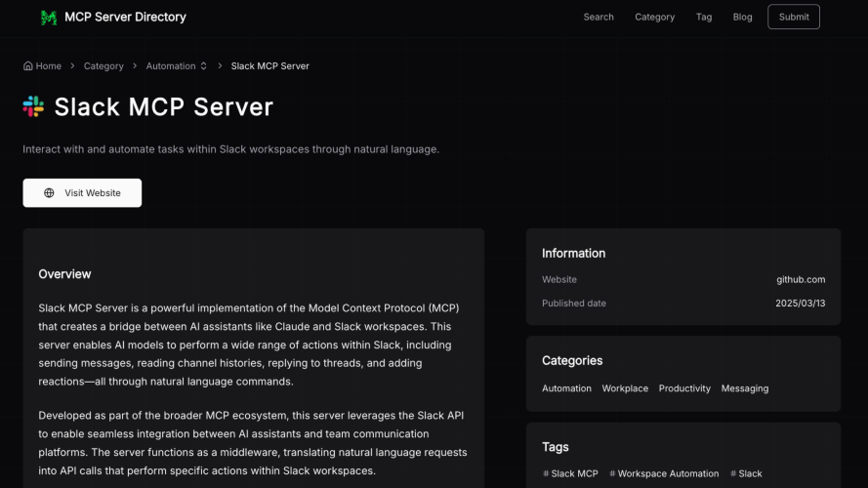
Task: Open the Search nav item
Action: (599, 18)
